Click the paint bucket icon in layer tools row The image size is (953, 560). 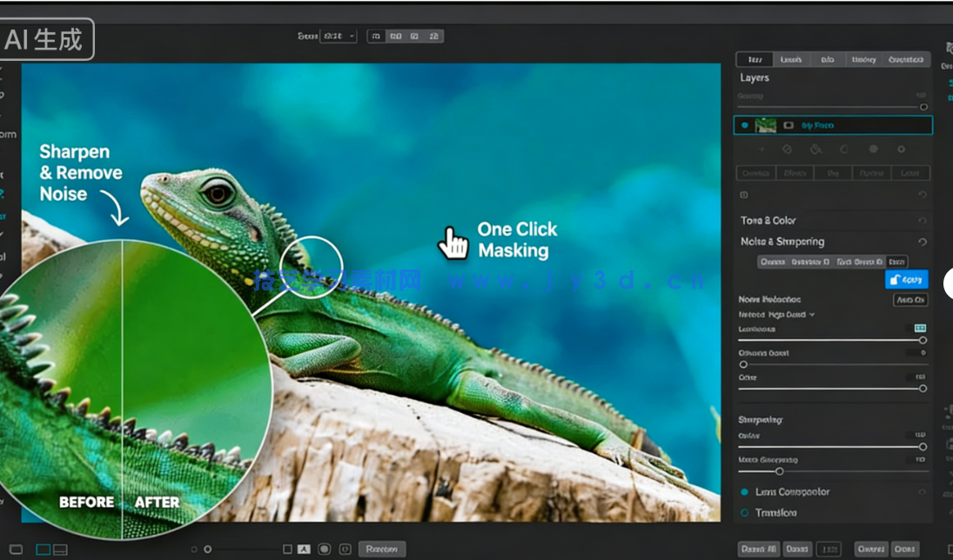[815, 150]
